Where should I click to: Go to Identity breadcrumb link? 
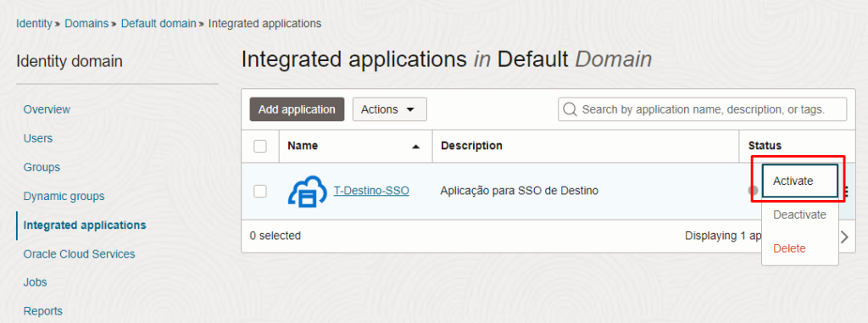click(34, 24)
